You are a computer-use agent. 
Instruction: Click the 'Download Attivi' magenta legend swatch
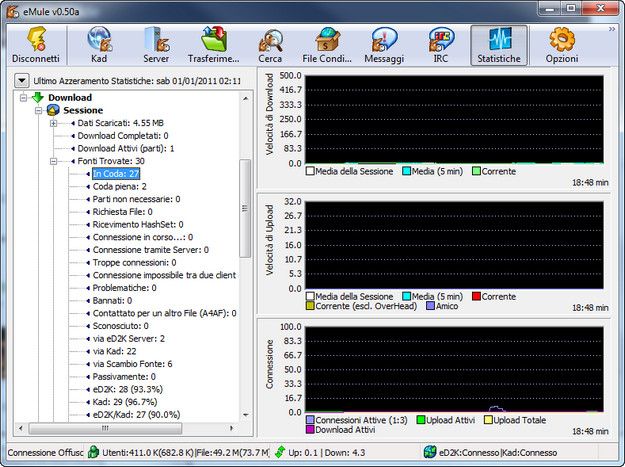pyautogui.click(x=310, y=430)
